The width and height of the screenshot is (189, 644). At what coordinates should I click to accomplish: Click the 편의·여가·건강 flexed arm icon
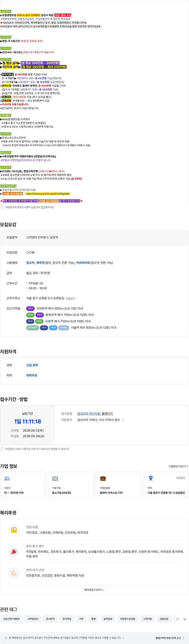pos(14,573)
